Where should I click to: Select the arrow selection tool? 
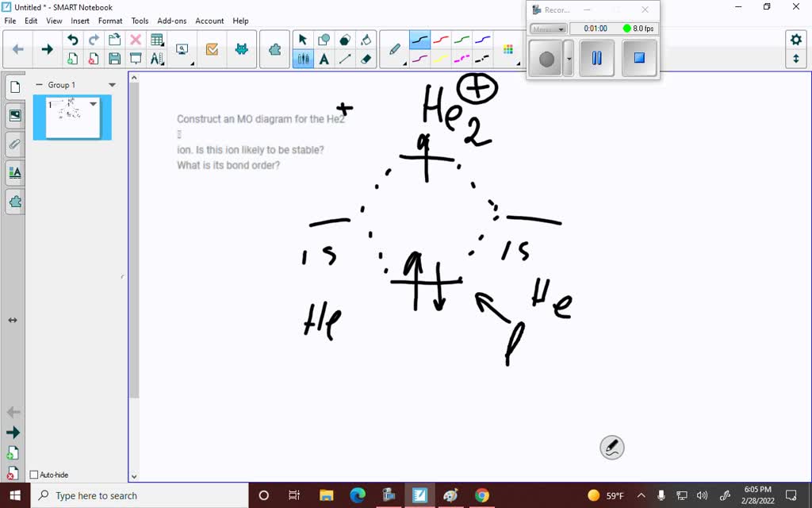coord(304,38)
